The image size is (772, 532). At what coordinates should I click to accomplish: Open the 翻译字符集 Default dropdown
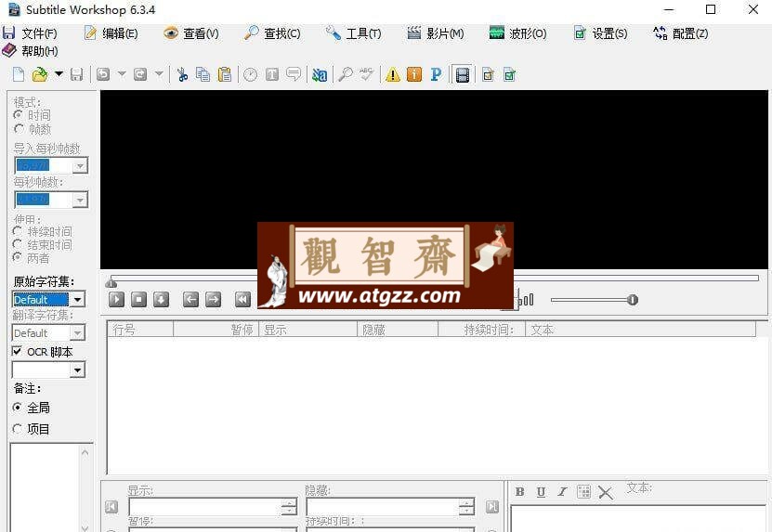48,333
